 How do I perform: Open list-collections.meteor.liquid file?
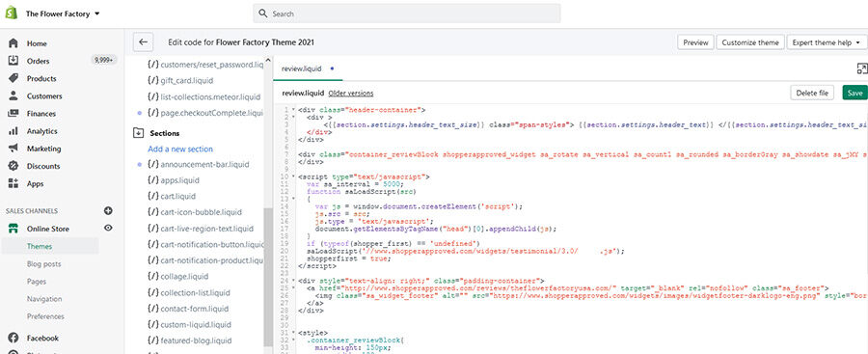pyautogui.click(x=203, y=97)
